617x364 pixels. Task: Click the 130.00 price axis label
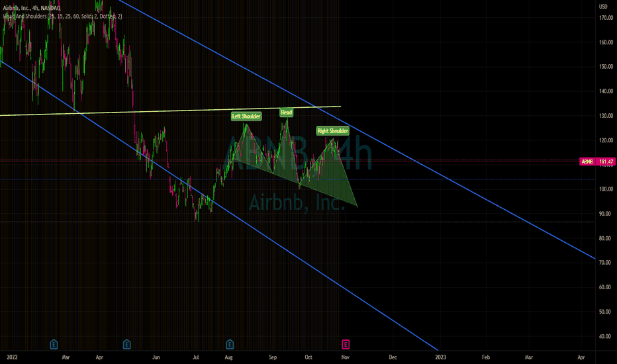pos(606,116)
